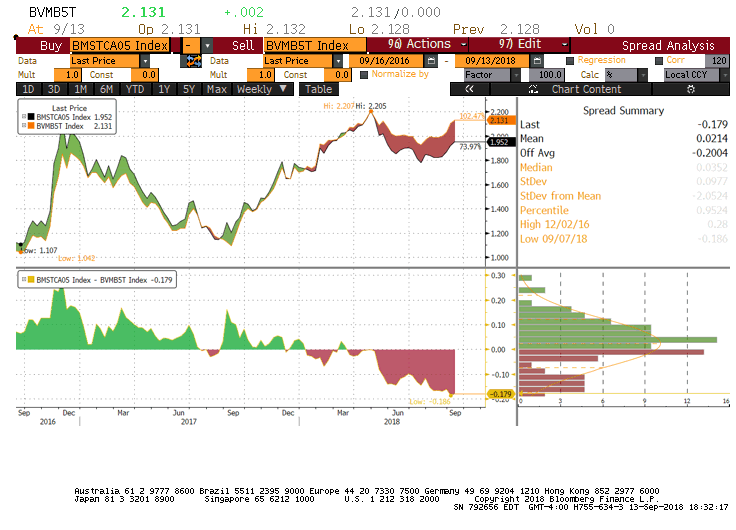
Task: Enable the Corr checkbox
Action: tap(659, 61)
